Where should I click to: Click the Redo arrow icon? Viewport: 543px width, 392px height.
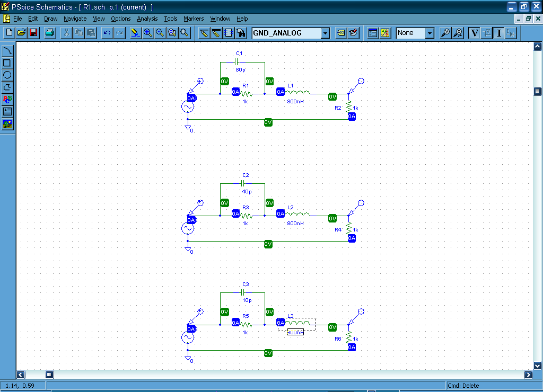tap(119, 33)
